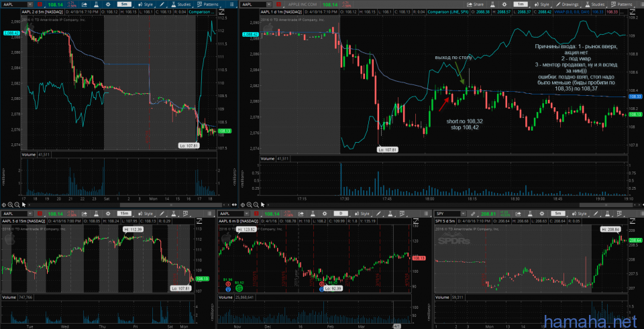Image resolution: width=644 pixels, height=329 pixels.
Task: Open chart settings gear in 5m chart
Action: point(108,5)
